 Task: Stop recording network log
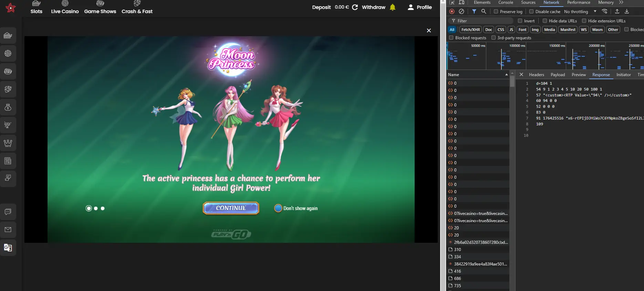tap(452, 11)
